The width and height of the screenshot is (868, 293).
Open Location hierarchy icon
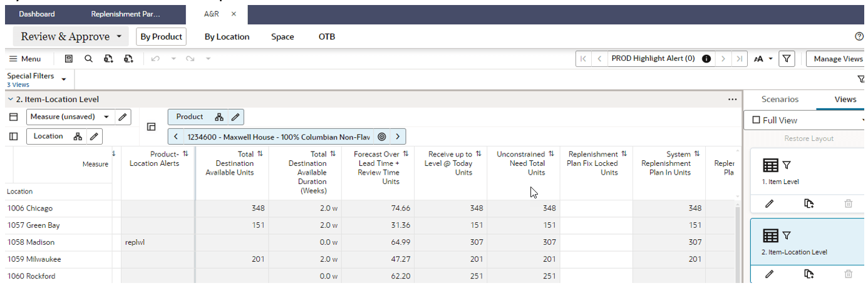coord(78,136)
